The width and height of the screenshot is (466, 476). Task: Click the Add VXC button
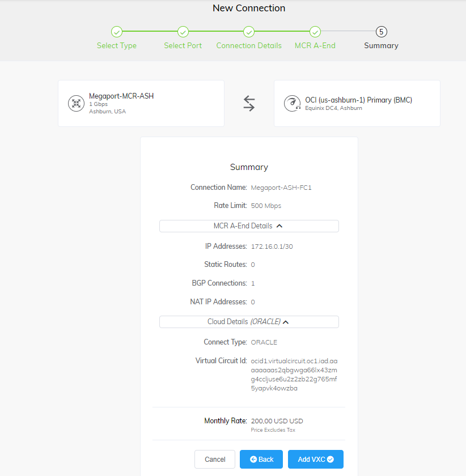(316, 460)
